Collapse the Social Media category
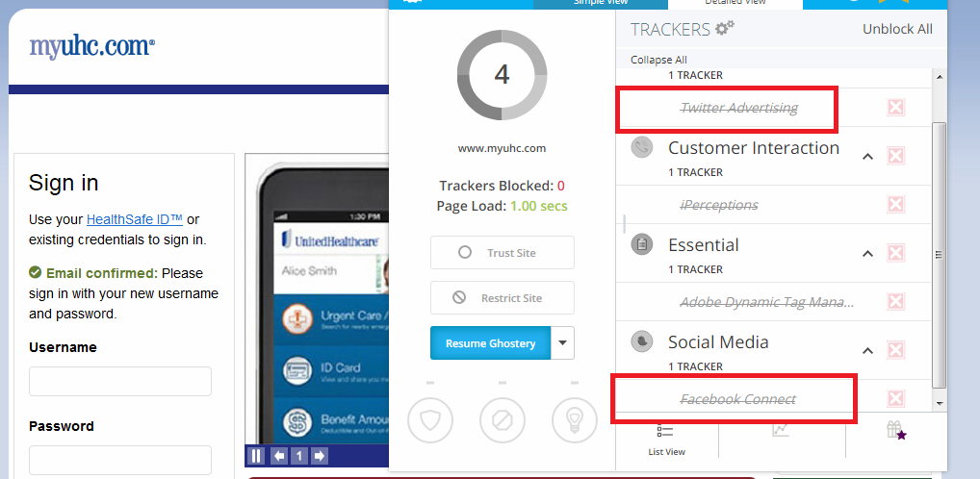 (x=867, y=350)
